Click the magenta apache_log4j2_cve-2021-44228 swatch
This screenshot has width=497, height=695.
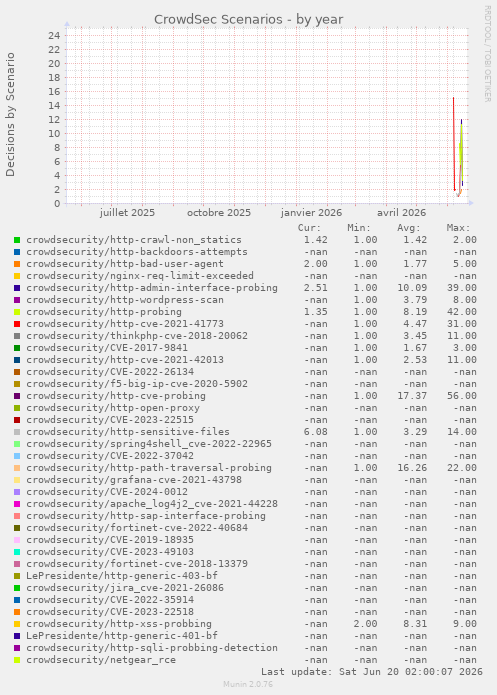pyautogui.click(x=17, y=504)
